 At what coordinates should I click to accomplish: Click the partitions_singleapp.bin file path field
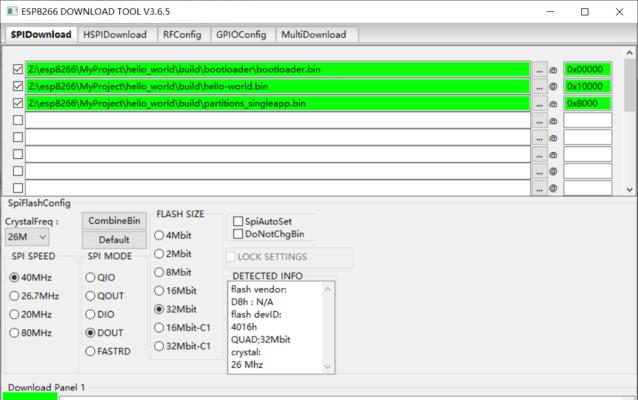click(278, 103)
